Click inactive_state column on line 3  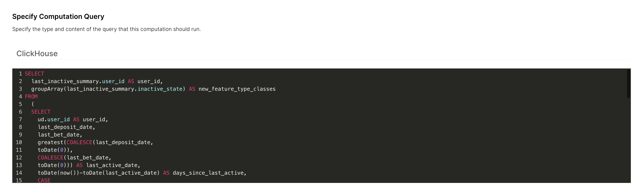click(x=160, y=89)
